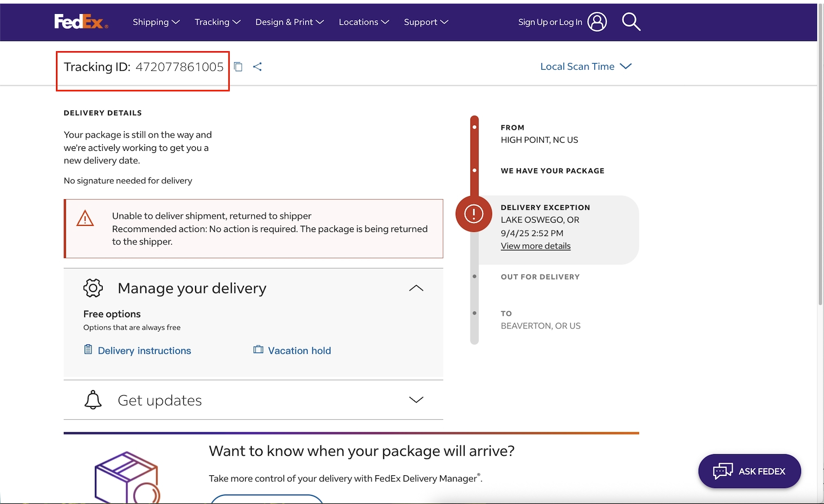This screenshot has height=504, width=824.
Task: Click the Ask FedEx chat button
Action: 749,471
